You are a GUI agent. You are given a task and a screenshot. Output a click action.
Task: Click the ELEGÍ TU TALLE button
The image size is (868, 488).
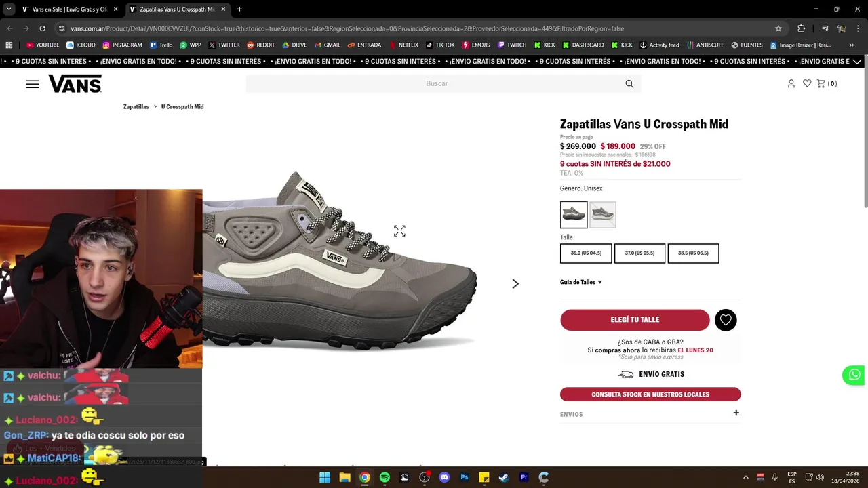pos(635,320)
